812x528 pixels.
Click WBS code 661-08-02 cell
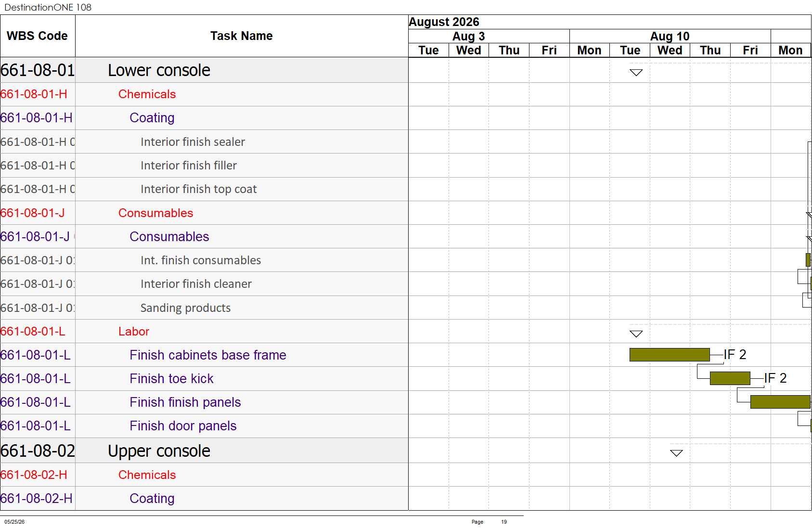click(x=38, y=451)
